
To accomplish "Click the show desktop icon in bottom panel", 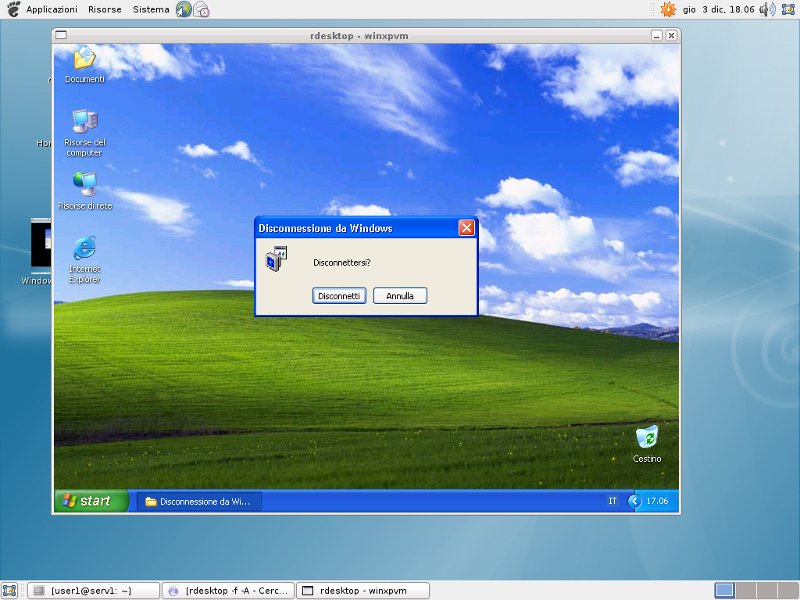I will pyautogui.click(x=10, y=591).
